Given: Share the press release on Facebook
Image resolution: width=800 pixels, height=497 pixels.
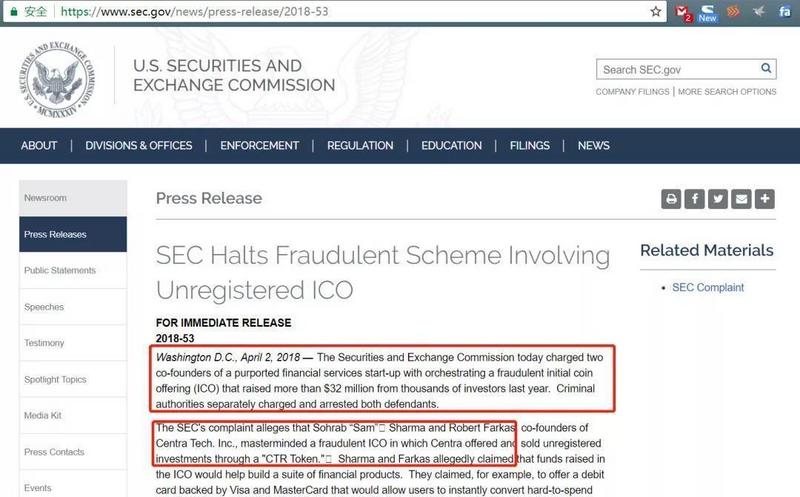Looking at the screenshot, I should click(x=694, y=199).
